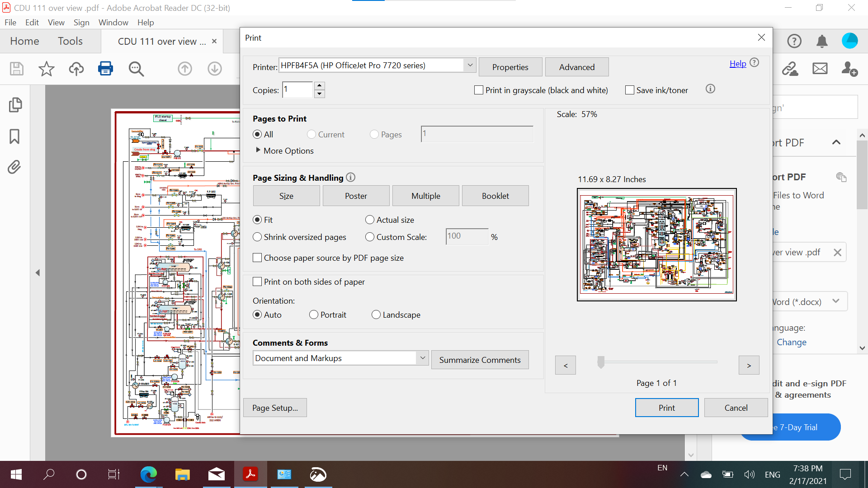
Task: Increase the number of copies
Action: (320, 85)
